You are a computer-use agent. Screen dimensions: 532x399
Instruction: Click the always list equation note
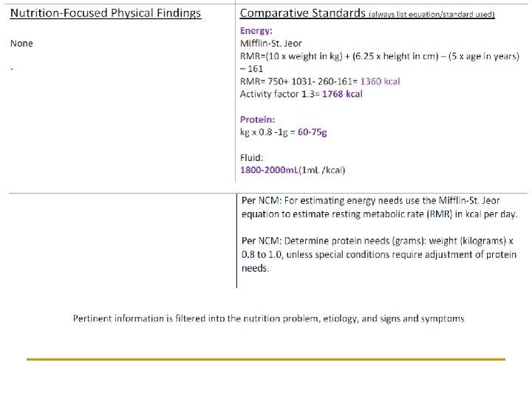pos(432,15)
